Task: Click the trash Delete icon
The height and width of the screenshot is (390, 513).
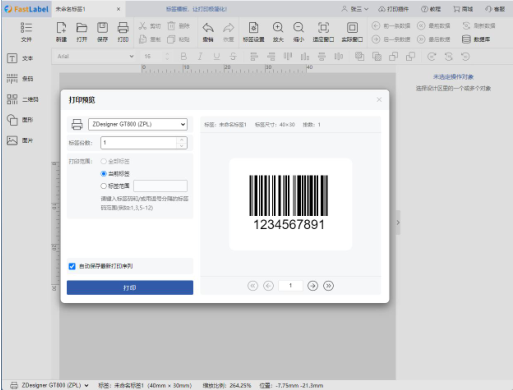Action: 171,26
